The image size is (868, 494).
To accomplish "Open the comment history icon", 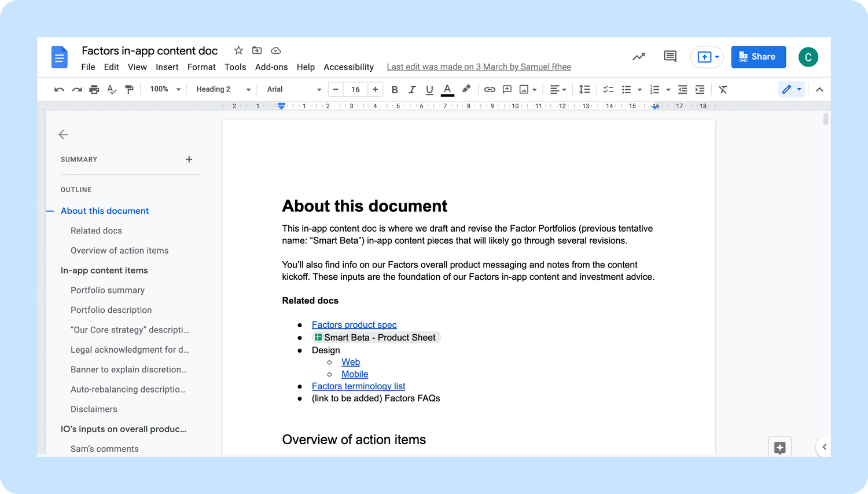I will (x=670, y=57).
